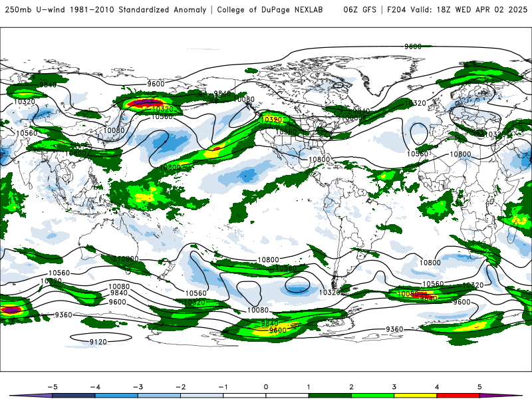Click the '06Z GFS' model run text
Image resolution: width=532 pixels, height=399 pixels.
click(x=360, y=10)
